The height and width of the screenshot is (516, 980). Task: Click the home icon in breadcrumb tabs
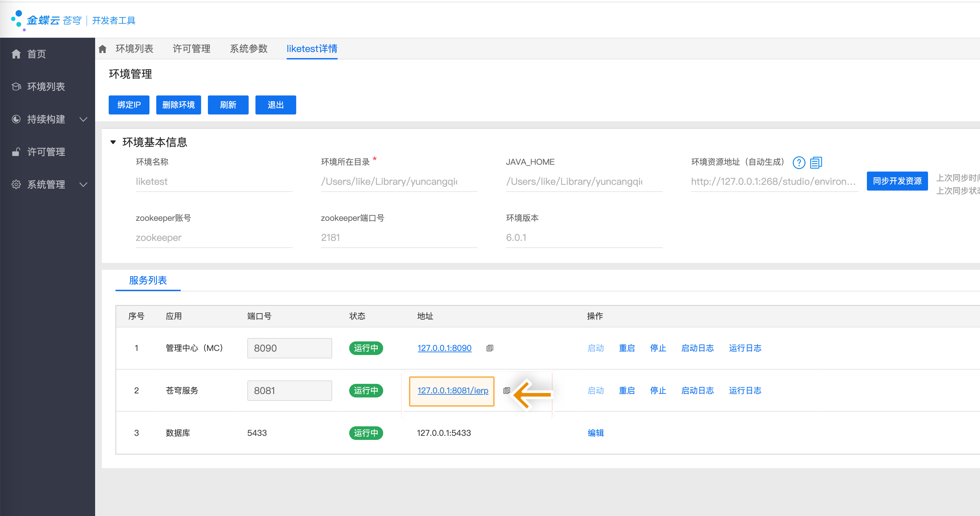[102, 49]
